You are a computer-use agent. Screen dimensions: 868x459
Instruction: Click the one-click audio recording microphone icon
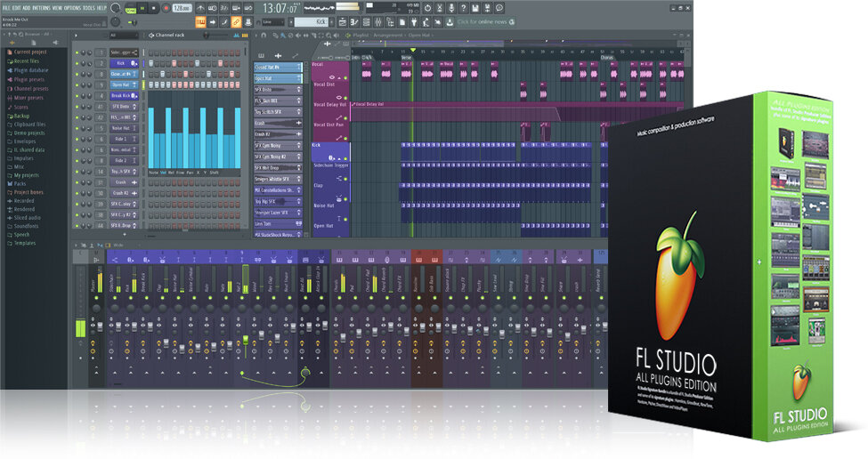click(x=451, y=8)
